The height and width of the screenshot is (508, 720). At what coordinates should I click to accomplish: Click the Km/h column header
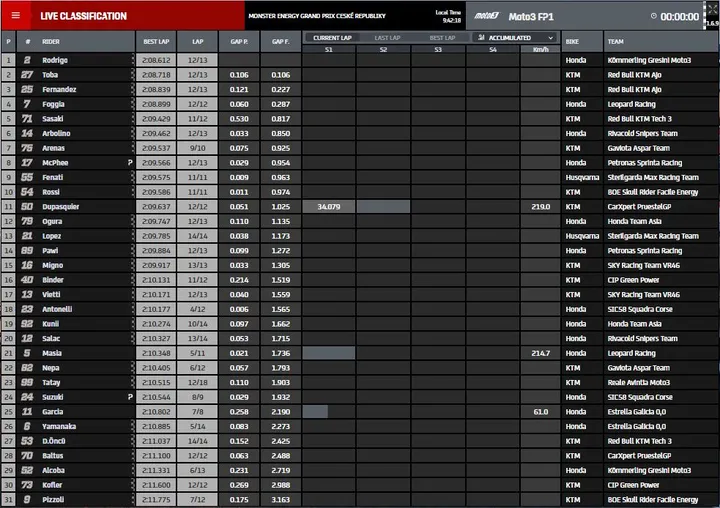(540, 49)
